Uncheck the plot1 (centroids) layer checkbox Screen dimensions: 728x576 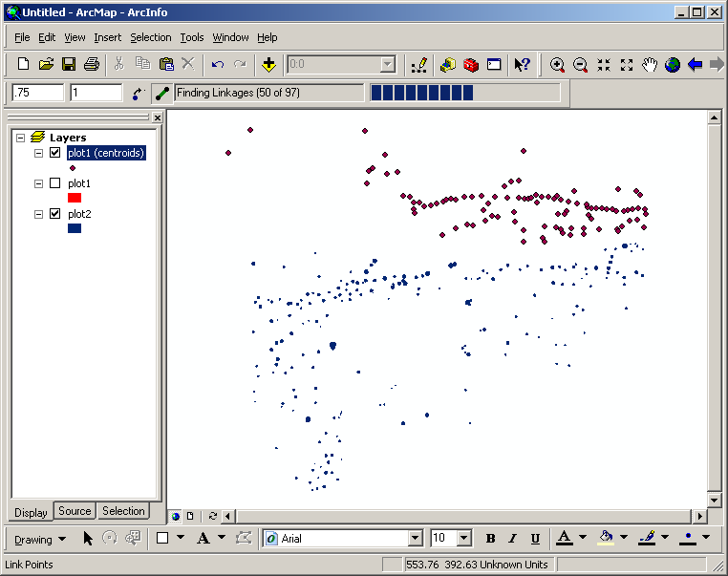click(x=54, y=153)
